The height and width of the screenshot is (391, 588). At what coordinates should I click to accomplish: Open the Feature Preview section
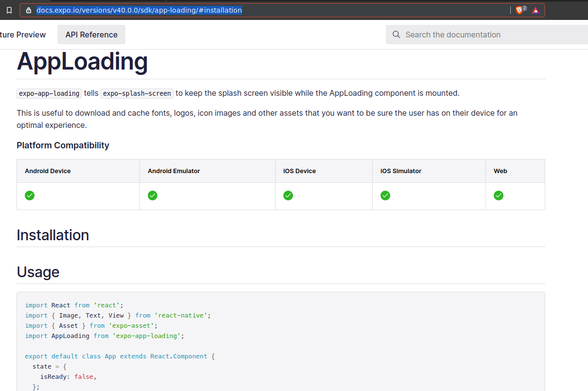point(23,35)
